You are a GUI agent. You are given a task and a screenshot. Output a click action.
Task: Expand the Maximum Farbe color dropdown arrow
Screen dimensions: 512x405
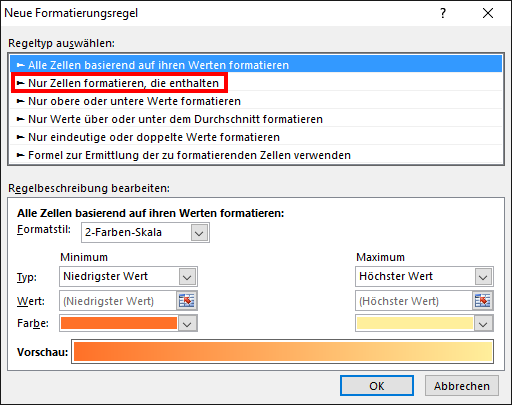(x=483, y=324)
